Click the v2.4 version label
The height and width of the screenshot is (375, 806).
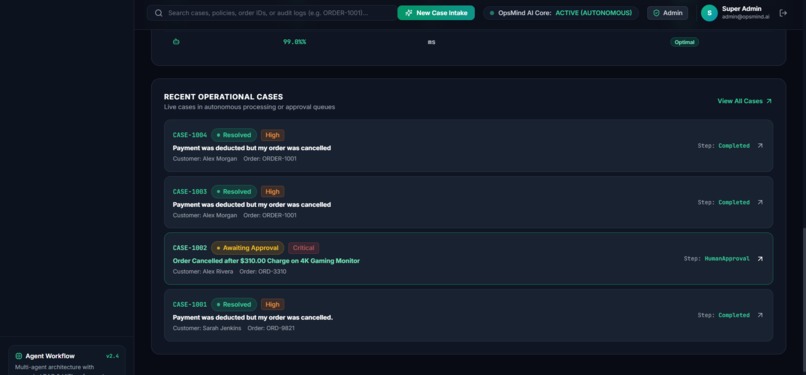112,356
